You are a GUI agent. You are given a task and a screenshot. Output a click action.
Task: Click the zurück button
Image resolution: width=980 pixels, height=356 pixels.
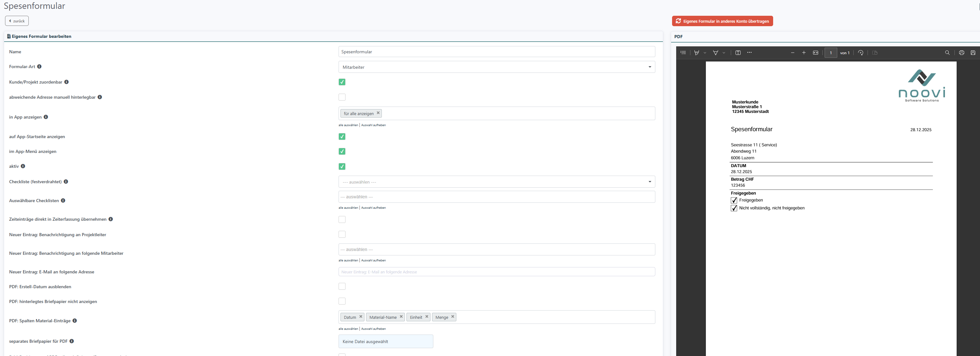(17, 21)
